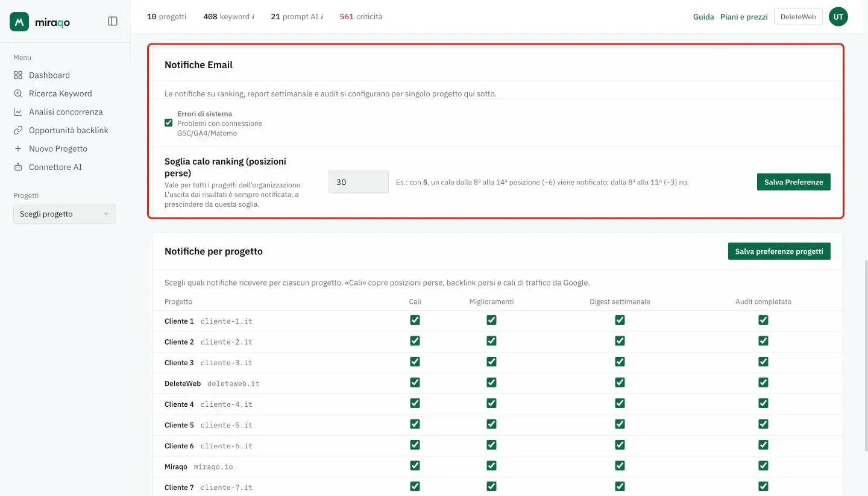Viewport: 868px width, 496px height.
Task: Uncheck Cali for Cliente 1
Action: click(415, 321)
